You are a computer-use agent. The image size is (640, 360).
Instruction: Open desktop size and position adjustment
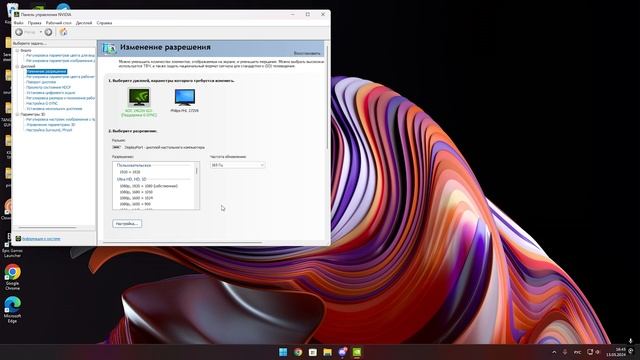pyautogui.click(x=60, y=98)
